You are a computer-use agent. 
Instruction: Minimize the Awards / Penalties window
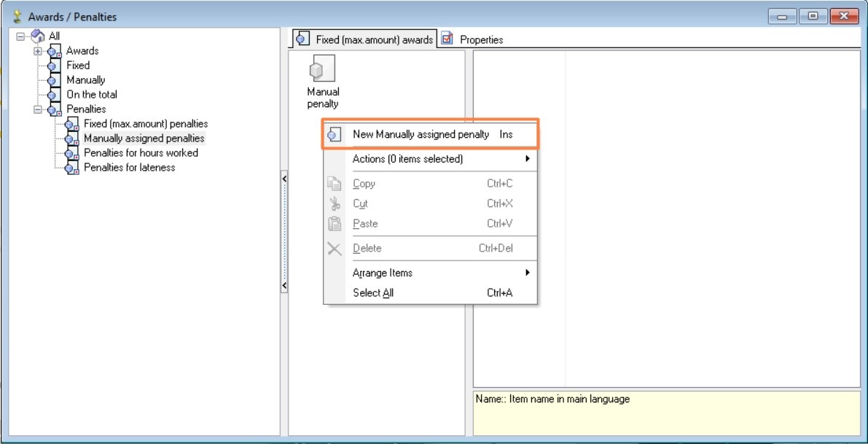click(x=783, y=16)
